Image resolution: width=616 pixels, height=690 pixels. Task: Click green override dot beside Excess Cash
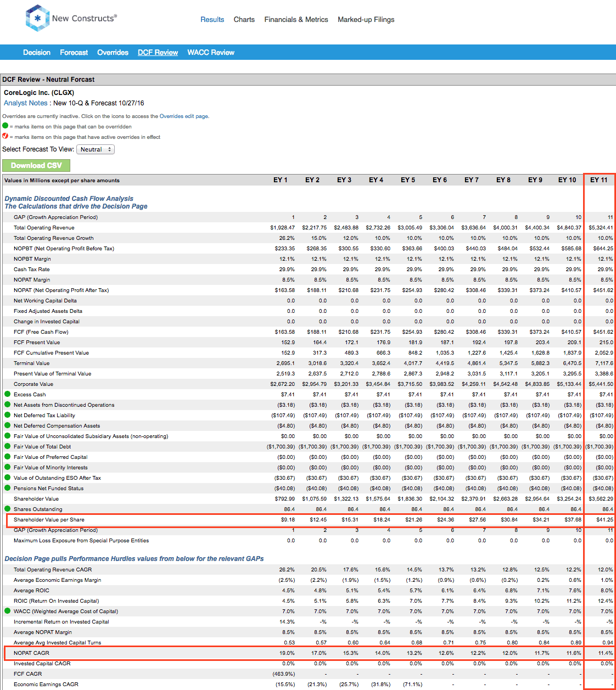click(x=7, y=394)
